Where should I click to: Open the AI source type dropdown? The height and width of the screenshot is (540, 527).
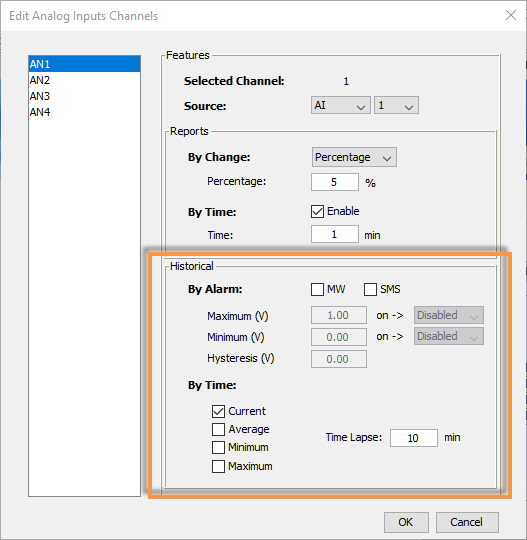point(340,105)
